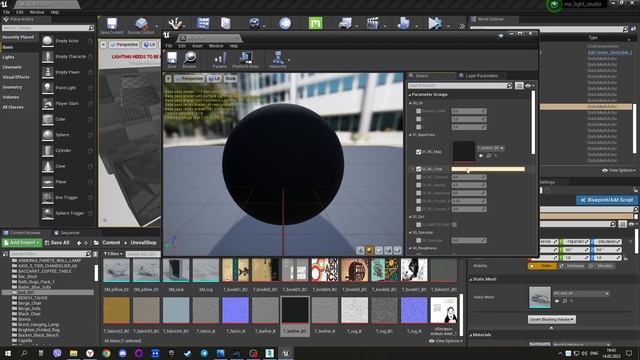Viewport: 640px width, 360px height.
Task: Select Cone shape in Place Actors list
Action: coord(67,166)
